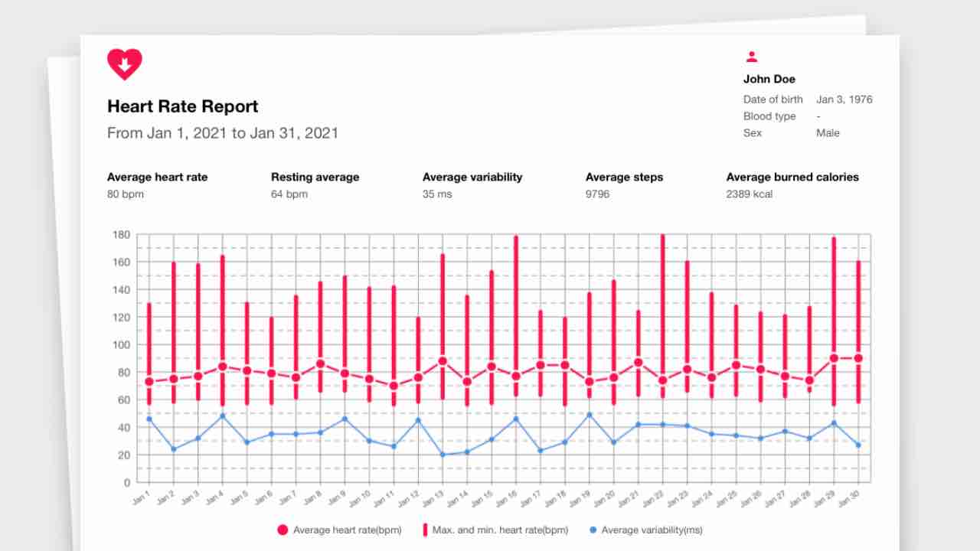Click the Jan 1 x-axis label

[141, 497]
